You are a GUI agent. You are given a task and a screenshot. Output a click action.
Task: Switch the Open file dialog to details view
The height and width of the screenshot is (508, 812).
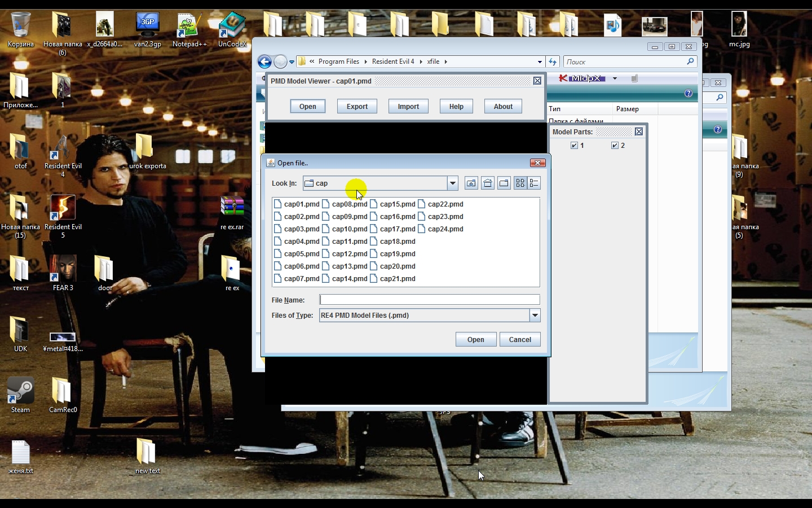[x=534, y=183]
